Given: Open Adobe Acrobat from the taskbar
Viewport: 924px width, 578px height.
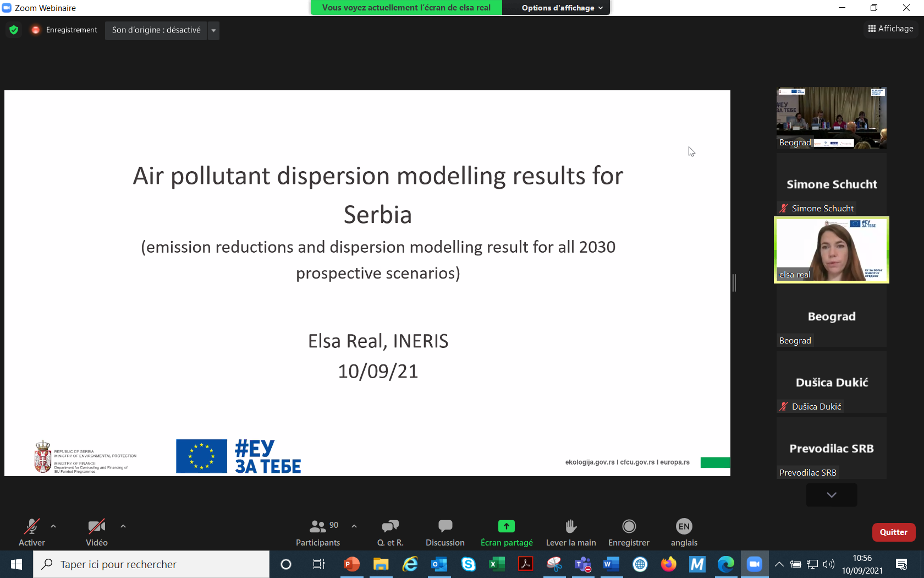Looking at the screenshot, I should (x=526, y=564).
